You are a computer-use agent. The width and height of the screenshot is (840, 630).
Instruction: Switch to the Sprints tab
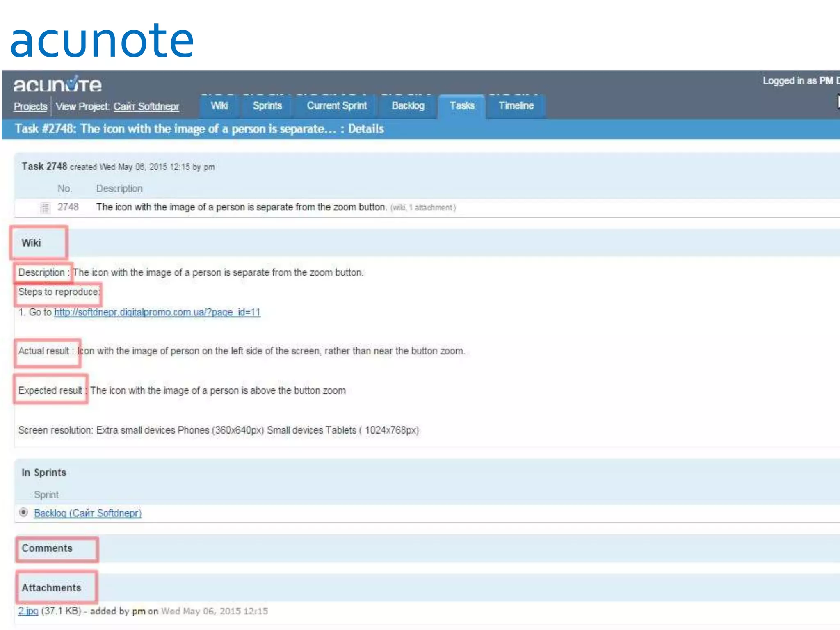267,106
